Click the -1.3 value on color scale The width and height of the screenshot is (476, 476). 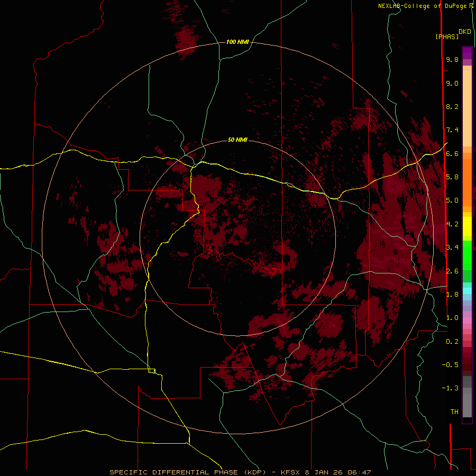(x=450, y=388)
